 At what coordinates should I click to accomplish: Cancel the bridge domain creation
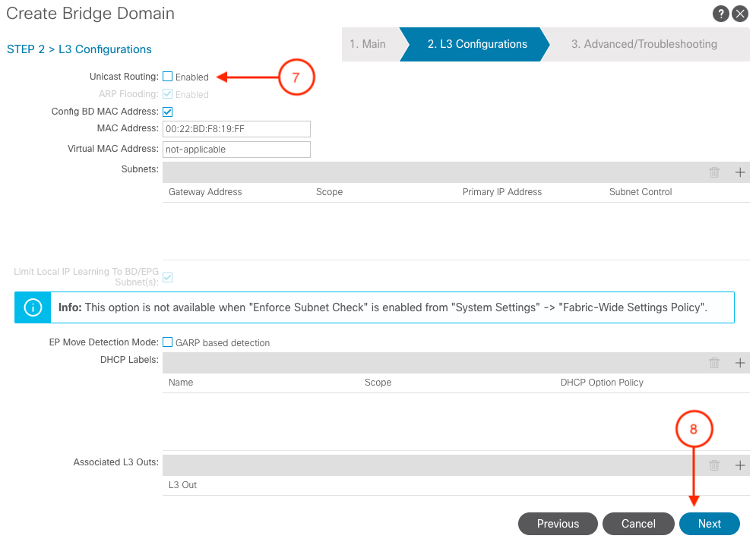point(638,524)
